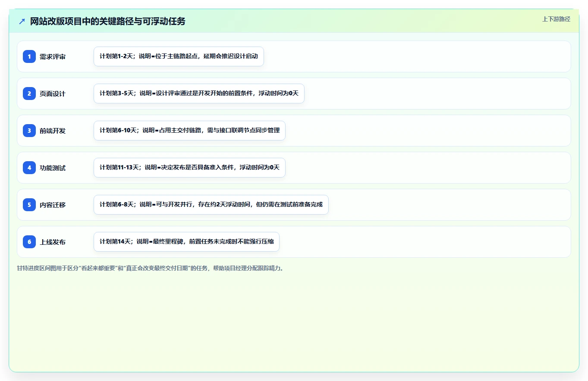Click the title 网站改版项目中的关键路径与可浮动任务

coord(108,21)
